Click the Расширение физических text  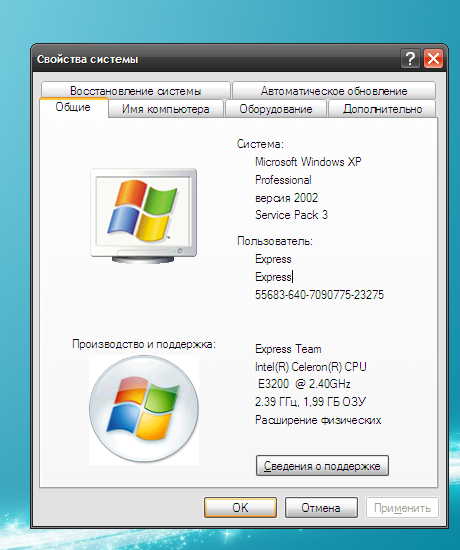point(318,420)
